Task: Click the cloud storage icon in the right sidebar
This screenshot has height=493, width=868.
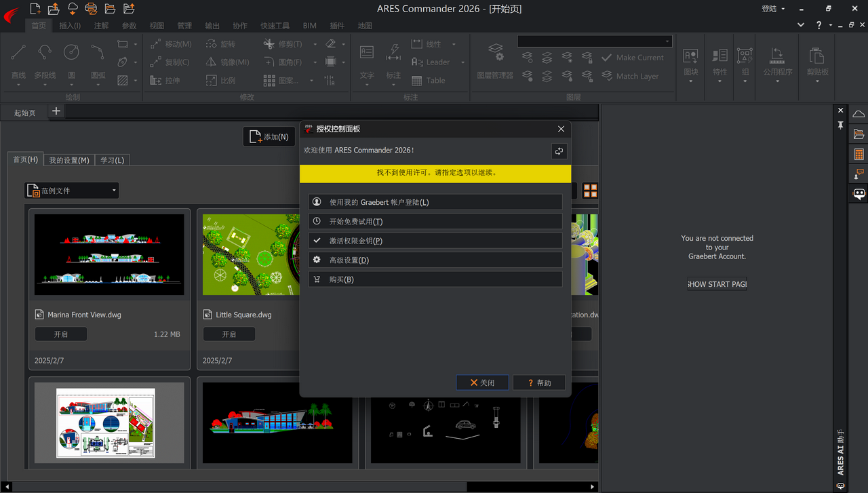Action: click(x=859, y=114)
